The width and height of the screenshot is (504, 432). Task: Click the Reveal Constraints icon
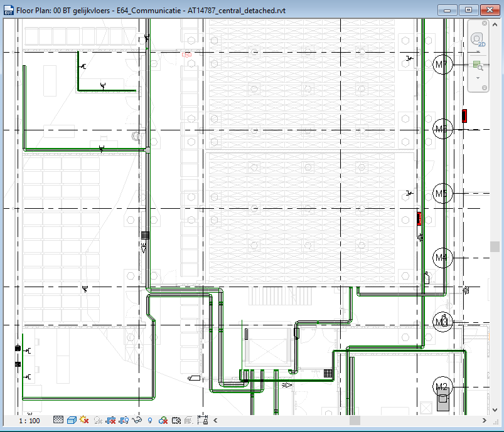[x=203, y=420]
